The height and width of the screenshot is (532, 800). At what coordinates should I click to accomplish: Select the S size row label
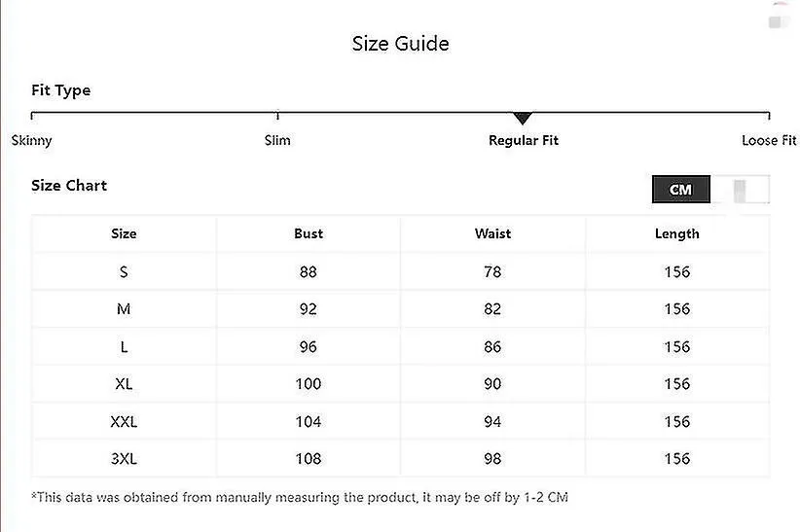[124, 272]
